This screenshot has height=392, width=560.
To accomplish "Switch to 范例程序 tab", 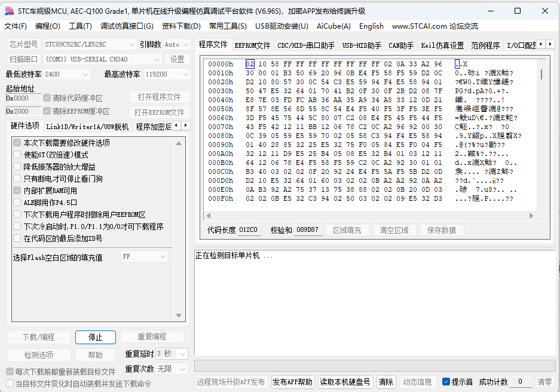I will 485,45.
